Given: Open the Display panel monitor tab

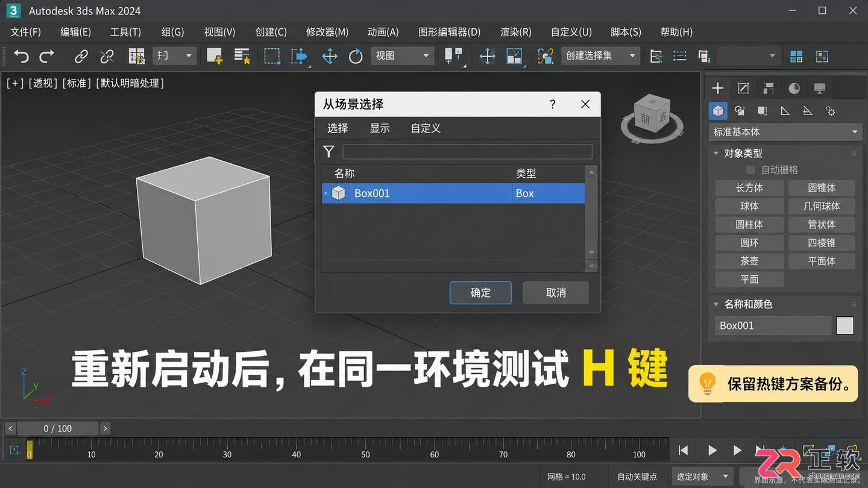Looking at the screenshot, I should [x=819, y=89].
